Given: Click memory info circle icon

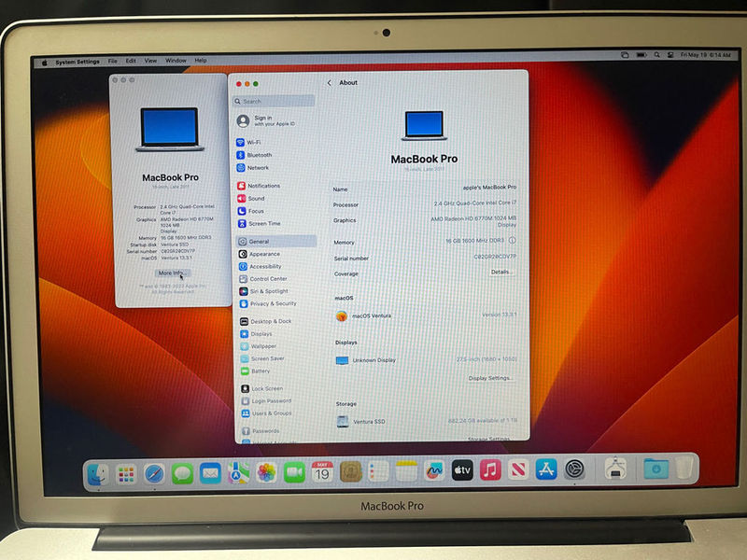Looking at the screenshot, I should [x=512, y=241].
